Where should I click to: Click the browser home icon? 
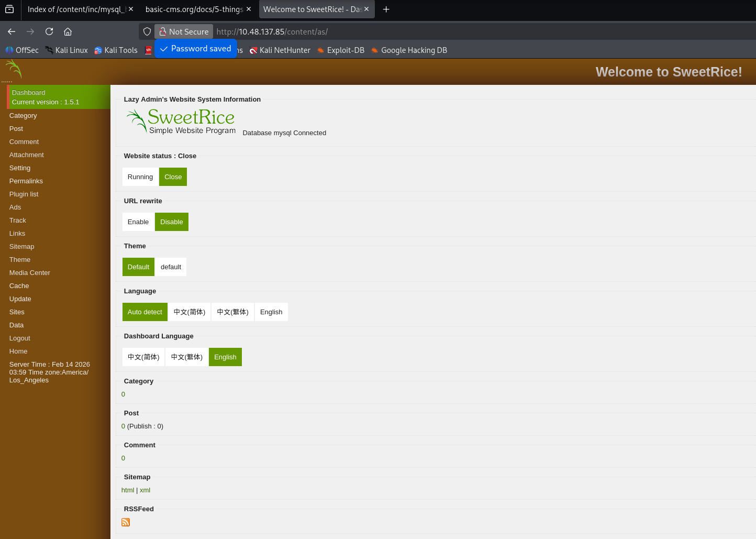click(68, 31)
